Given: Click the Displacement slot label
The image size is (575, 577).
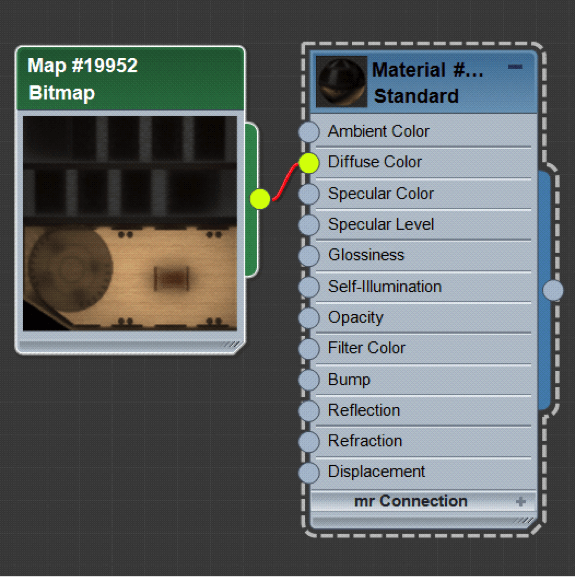Looking at the screenshot, I should click(376, 472).
